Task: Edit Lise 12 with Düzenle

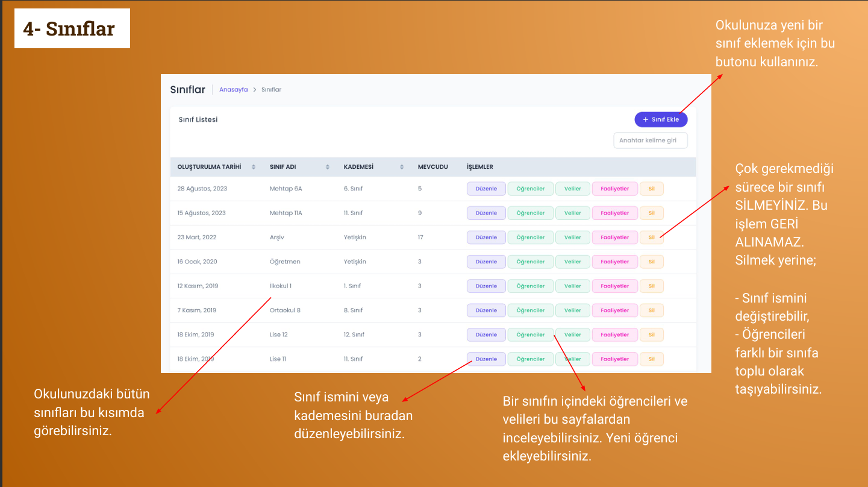Action: tap(486, 335)
